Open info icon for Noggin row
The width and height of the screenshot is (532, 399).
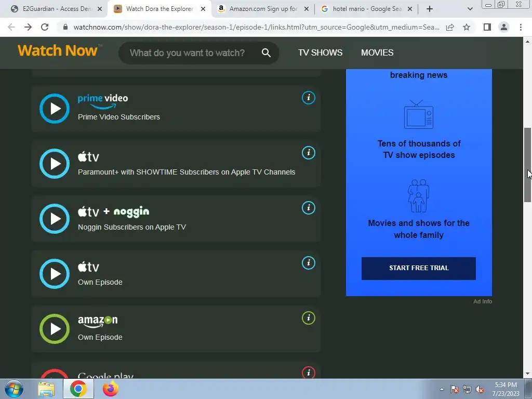click(309, 208)
